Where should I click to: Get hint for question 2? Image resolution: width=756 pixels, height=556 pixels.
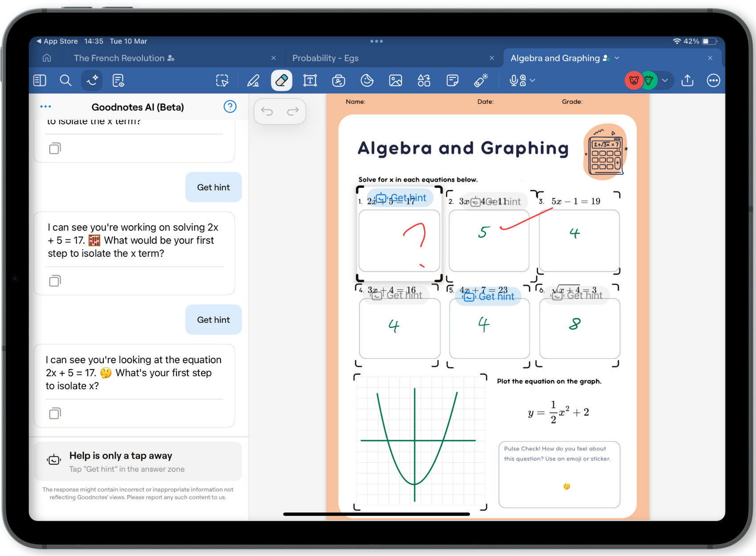click(x=495, y=202)
